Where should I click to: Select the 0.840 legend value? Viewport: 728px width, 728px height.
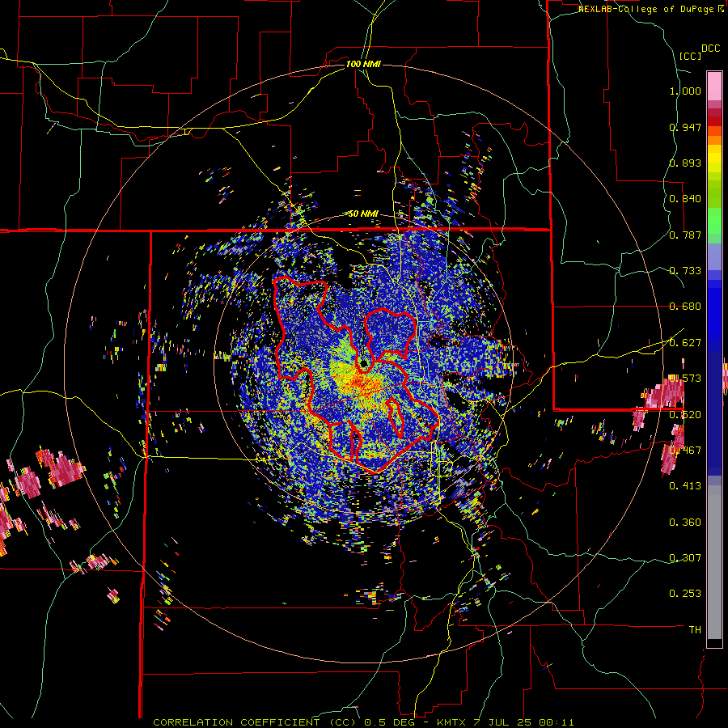(x=685, y=199)
